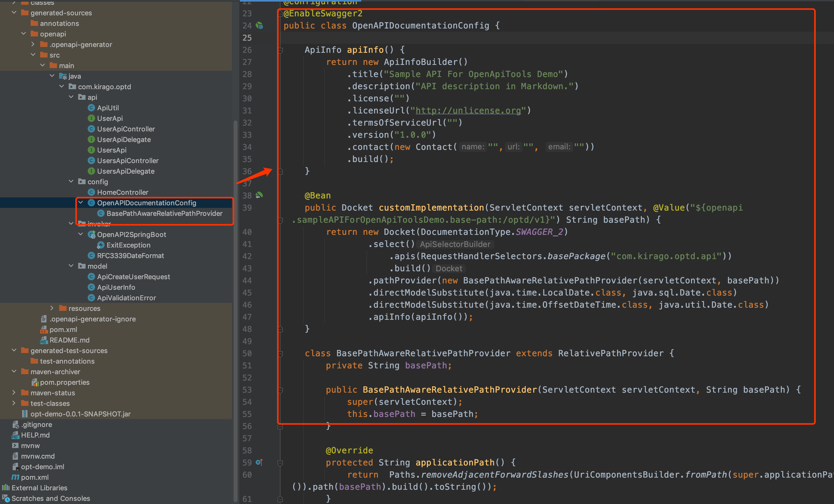Click the RFC3339DateFormat class icon
Screen dimensions: 834x504
(x=91, y=256)
